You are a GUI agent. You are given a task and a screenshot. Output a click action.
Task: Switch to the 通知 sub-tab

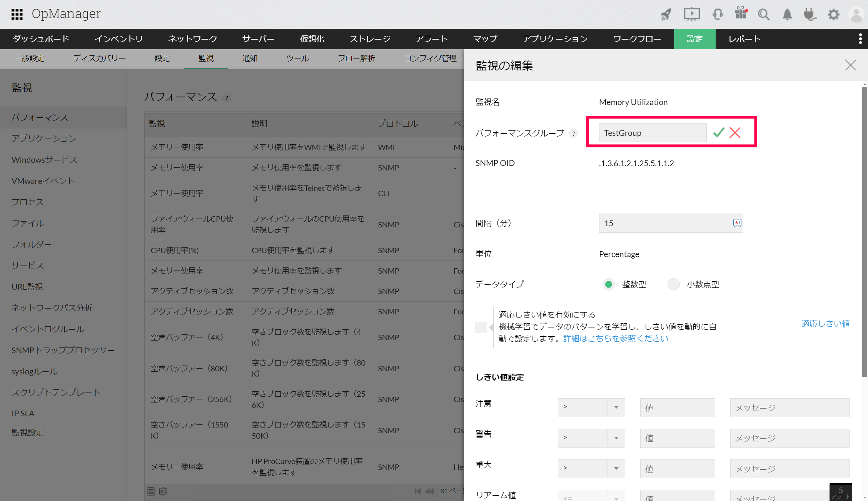pyautogui.click(x=250, y=58)
